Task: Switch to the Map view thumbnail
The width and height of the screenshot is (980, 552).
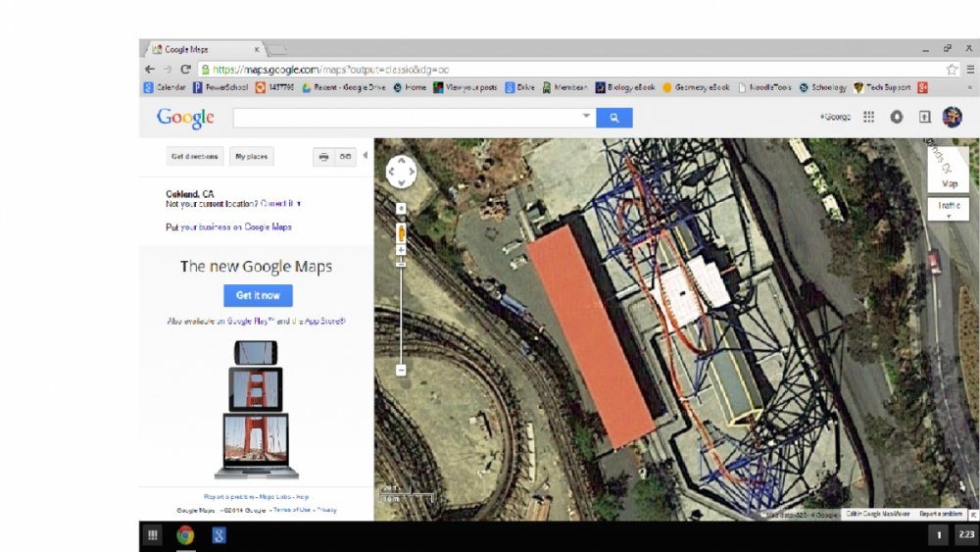Action: click(948, 169)
